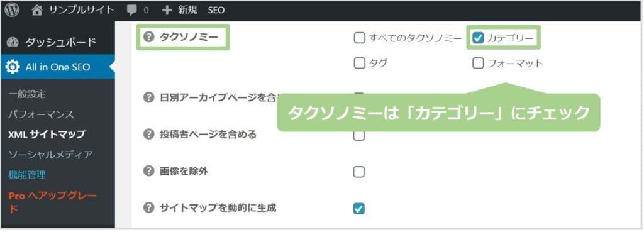Toggle the 画像を除外 checkbox

tap(359, 172)
